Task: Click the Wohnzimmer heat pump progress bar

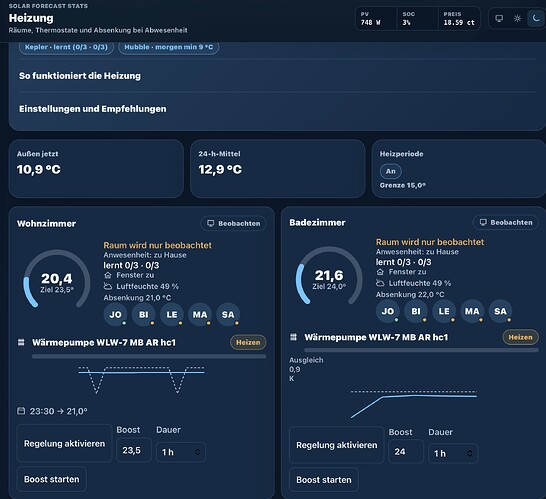Action: click(x=149, y=357)
